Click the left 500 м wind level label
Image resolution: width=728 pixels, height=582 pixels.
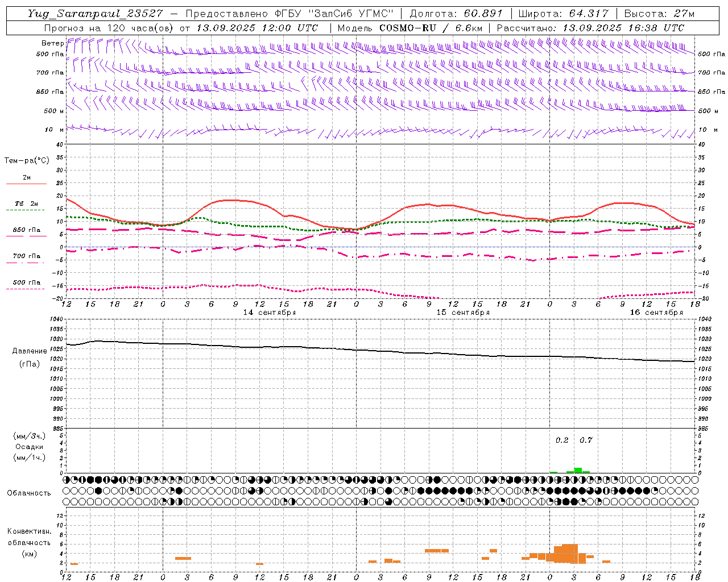[54, 111]
